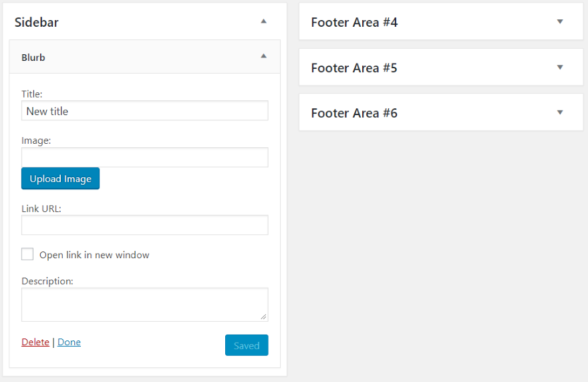This screenshot has height=382, width=588.
Task: Focus the Title field containing New title
Action: 144,111
